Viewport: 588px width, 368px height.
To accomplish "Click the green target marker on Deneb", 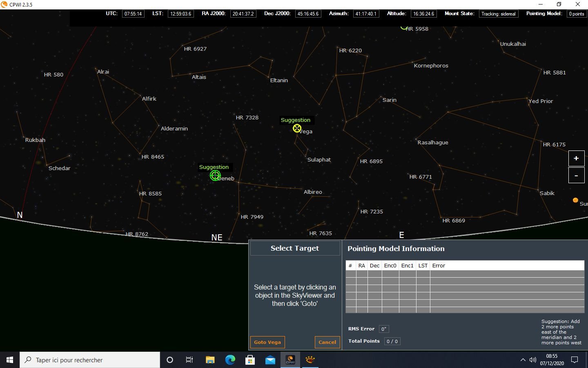I will point(215,175).
